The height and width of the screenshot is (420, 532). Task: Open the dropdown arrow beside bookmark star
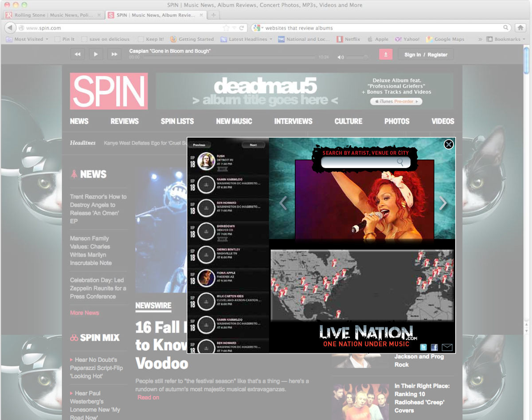234,28
